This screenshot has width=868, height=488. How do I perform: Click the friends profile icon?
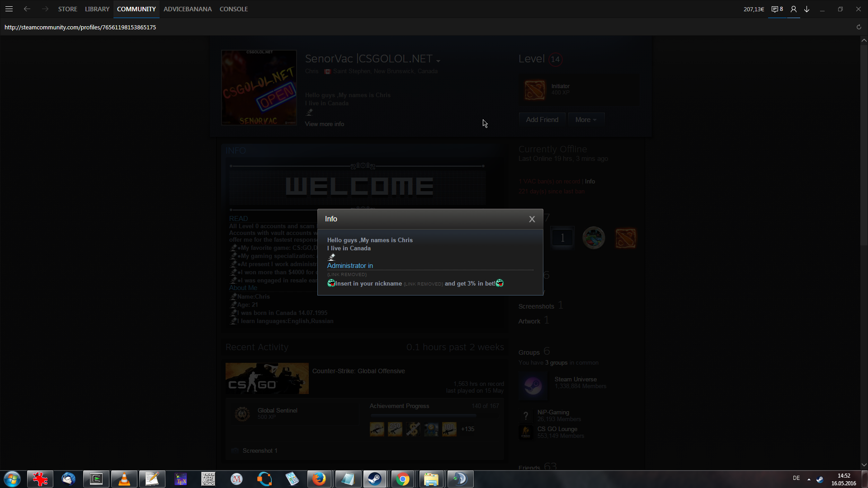pos(793,9)
